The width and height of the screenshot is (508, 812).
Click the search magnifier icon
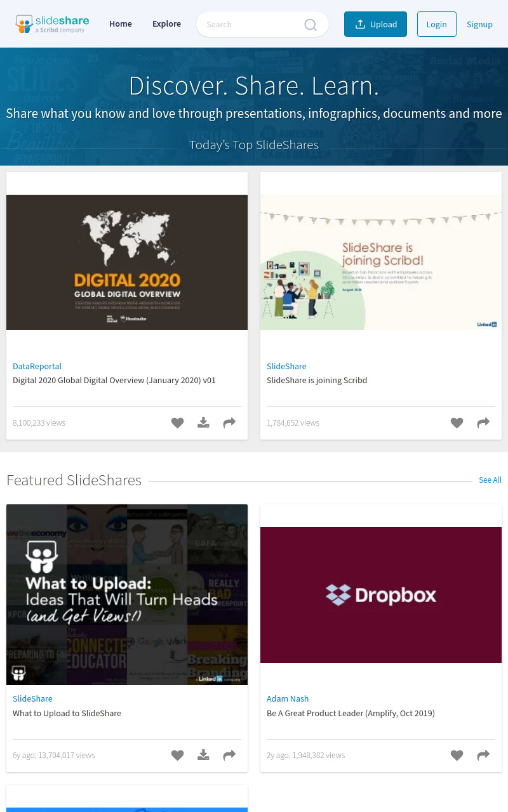[x=311, y=25]
